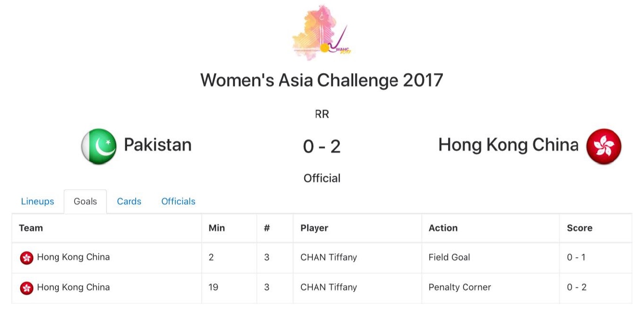The height and width of the screenshot is (323, 644).
Task: Click the Team column header
Action: pyautogui.click(x=31, y=228)
